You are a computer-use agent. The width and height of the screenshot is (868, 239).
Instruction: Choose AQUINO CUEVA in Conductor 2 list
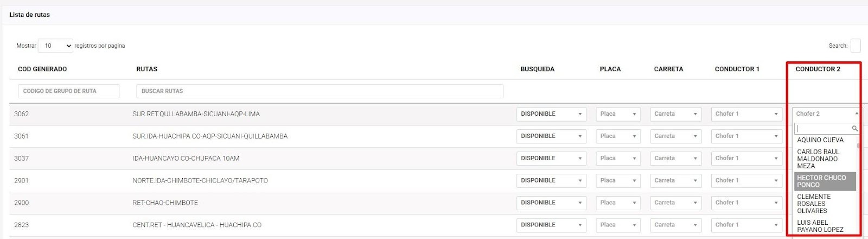coord(820,140)
